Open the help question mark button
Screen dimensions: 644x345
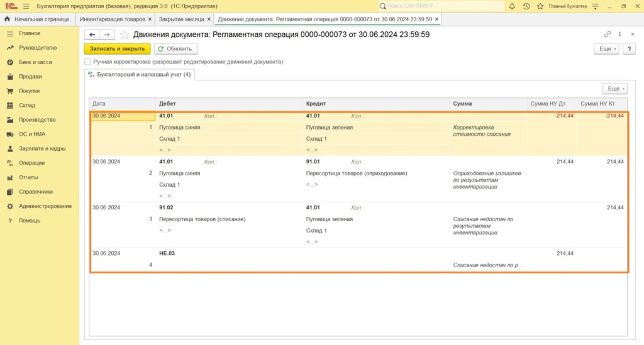coord(628,48)
